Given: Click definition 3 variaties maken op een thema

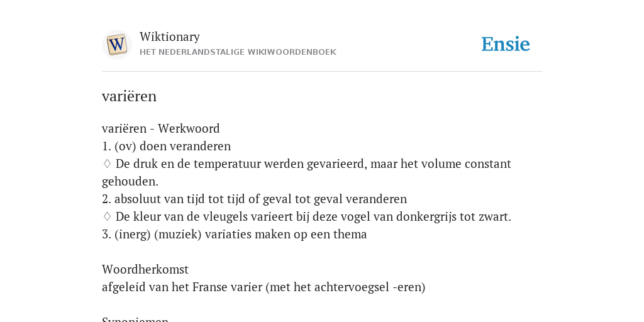Looking at the screenshot, I should (x=234, y=235).
